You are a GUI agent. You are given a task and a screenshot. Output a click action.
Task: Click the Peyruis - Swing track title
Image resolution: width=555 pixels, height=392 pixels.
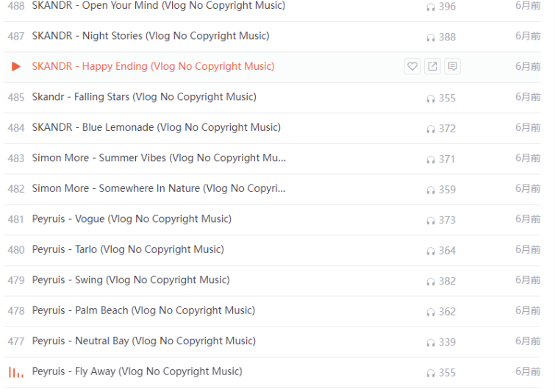click(131, 279)
